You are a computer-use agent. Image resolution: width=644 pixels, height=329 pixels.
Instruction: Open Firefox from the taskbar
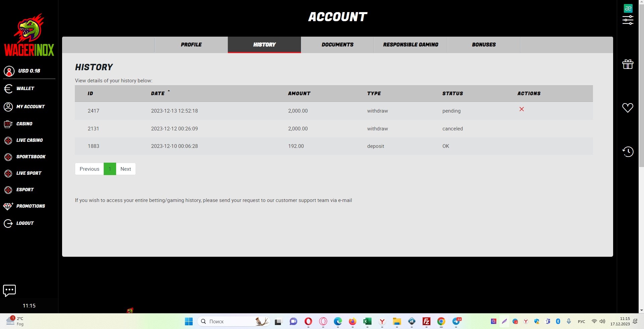pyautogui.click(x=352, y=322)
